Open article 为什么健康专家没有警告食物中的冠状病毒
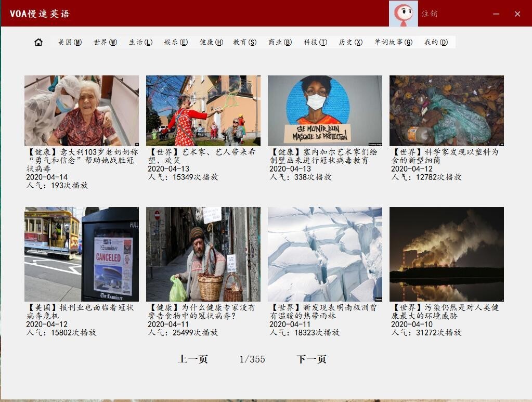Viewport: 532px width, 402px height. tap(202, 312)
